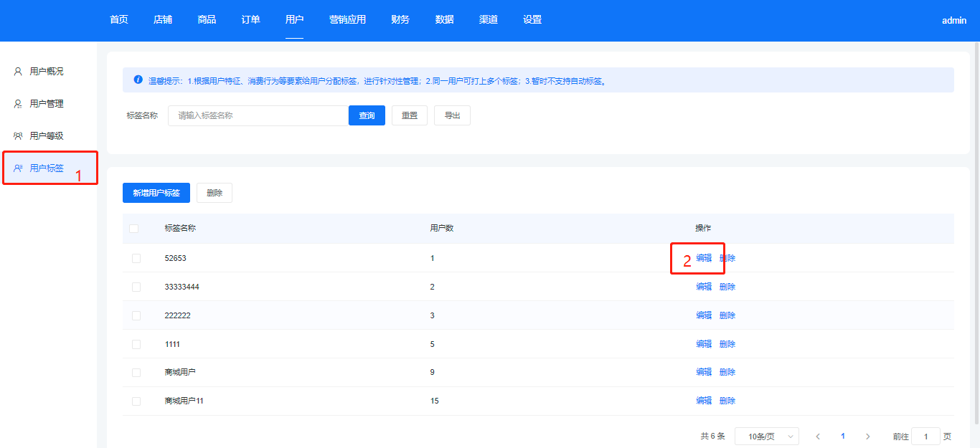
Task: Click the 用户概况 sidebar icon
Action: 18,72
